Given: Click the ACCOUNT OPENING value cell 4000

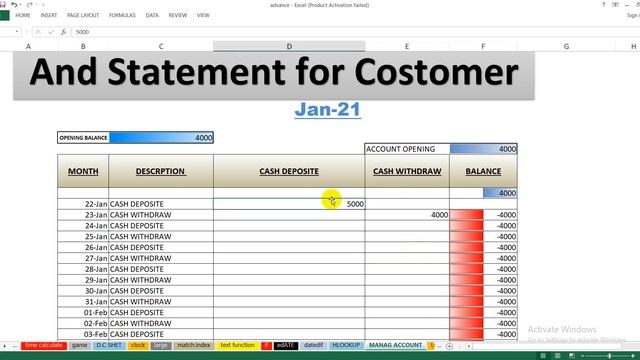Looking at the screenshot, I should [483, 149].
